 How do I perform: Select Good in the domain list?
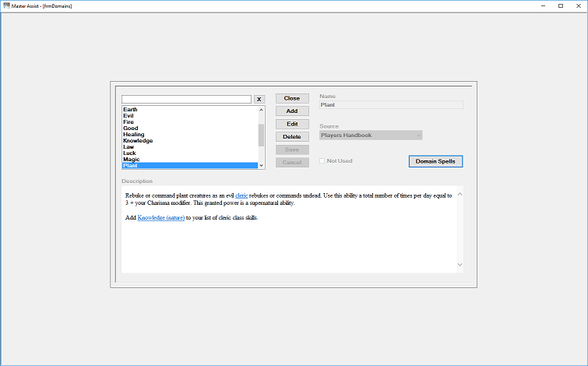pos(190,128)
